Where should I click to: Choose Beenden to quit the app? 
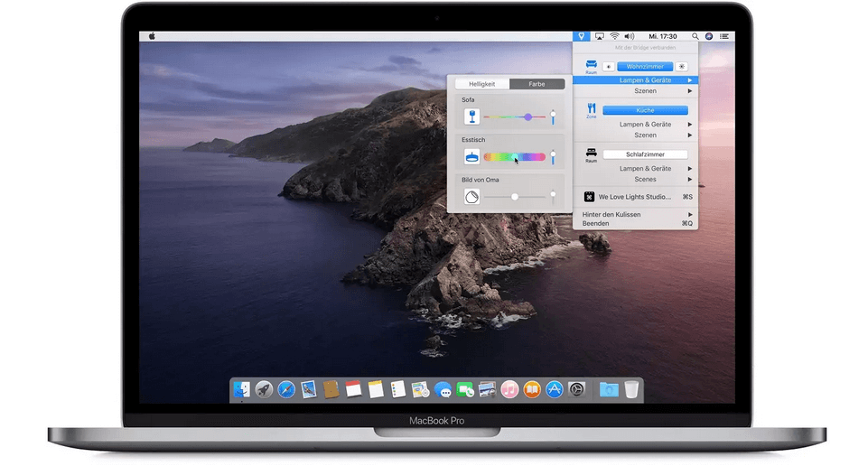click(x=595, y=223)
